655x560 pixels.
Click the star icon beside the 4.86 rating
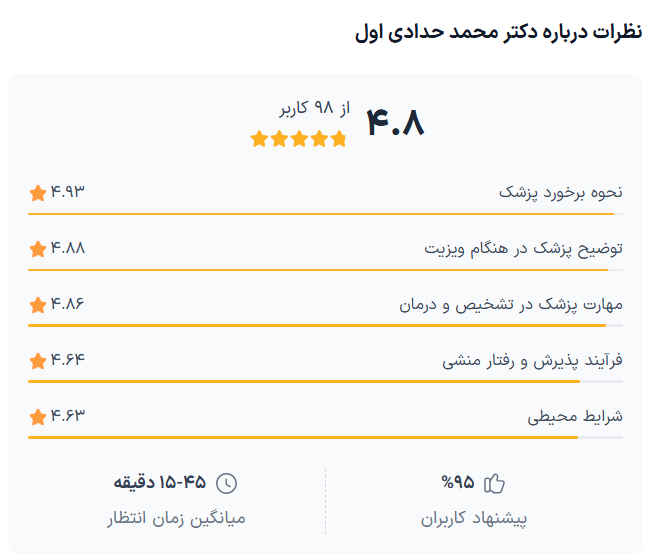point(38,304)
